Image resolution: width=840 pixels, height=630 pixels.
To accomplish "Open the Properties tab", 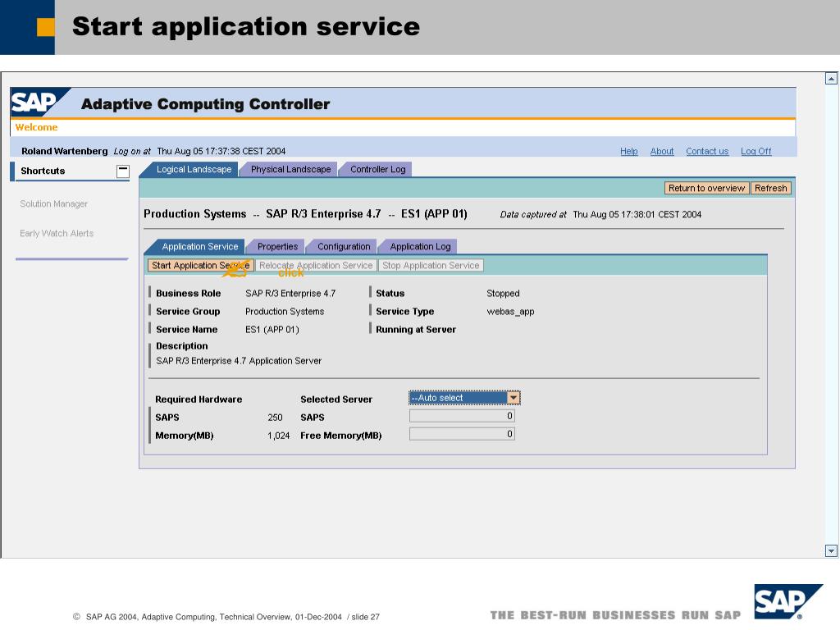I will 277,246.
